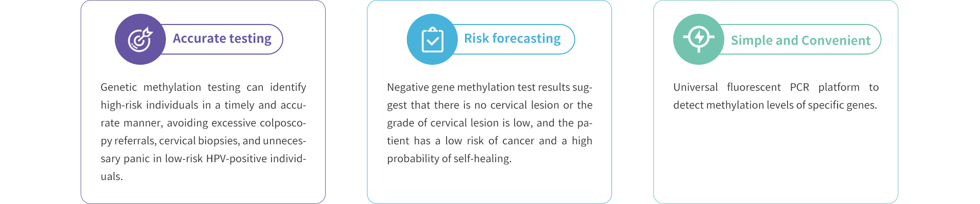Select the Accurate testing pill label
The width and height of the screenshot is (980, 204).
(x=222, y=39)
